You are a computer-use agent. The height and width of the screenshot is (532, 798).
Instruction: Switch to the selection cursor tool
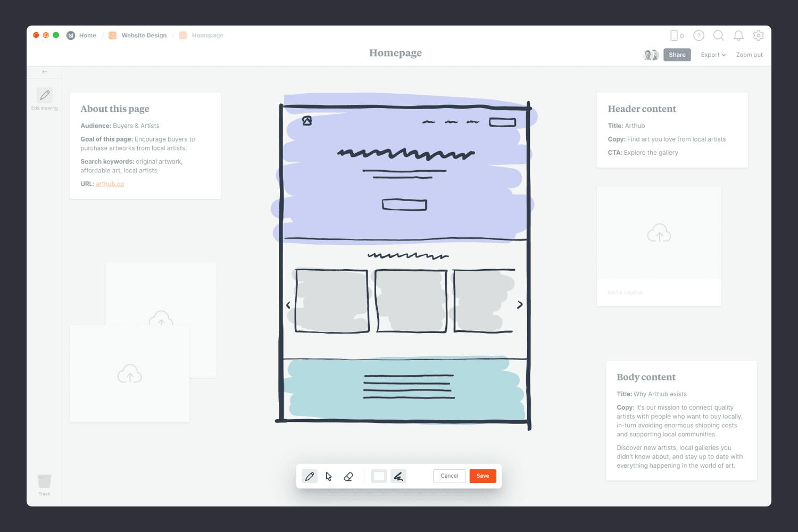[x=329, y=476]
